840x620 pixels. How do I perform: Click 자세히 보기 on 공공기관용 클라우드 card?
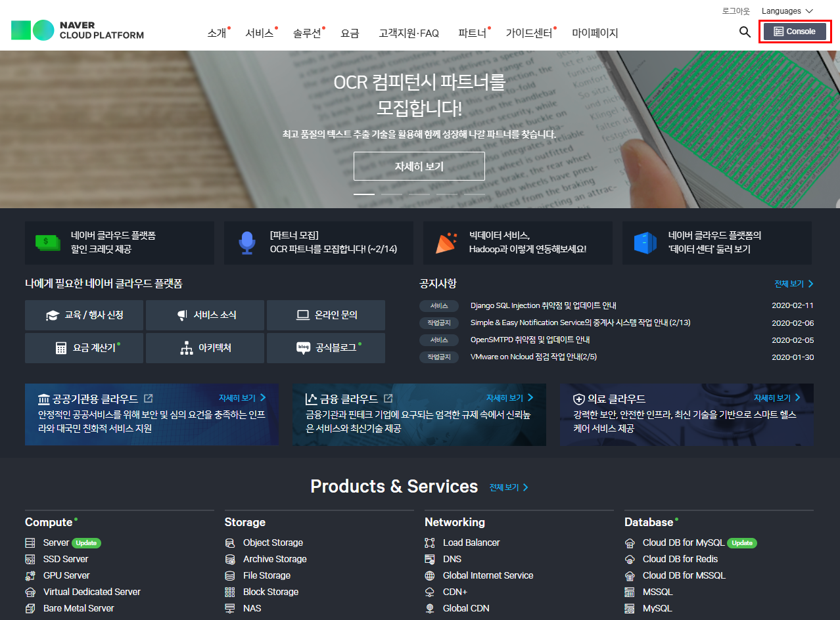[x=243, y=398]
